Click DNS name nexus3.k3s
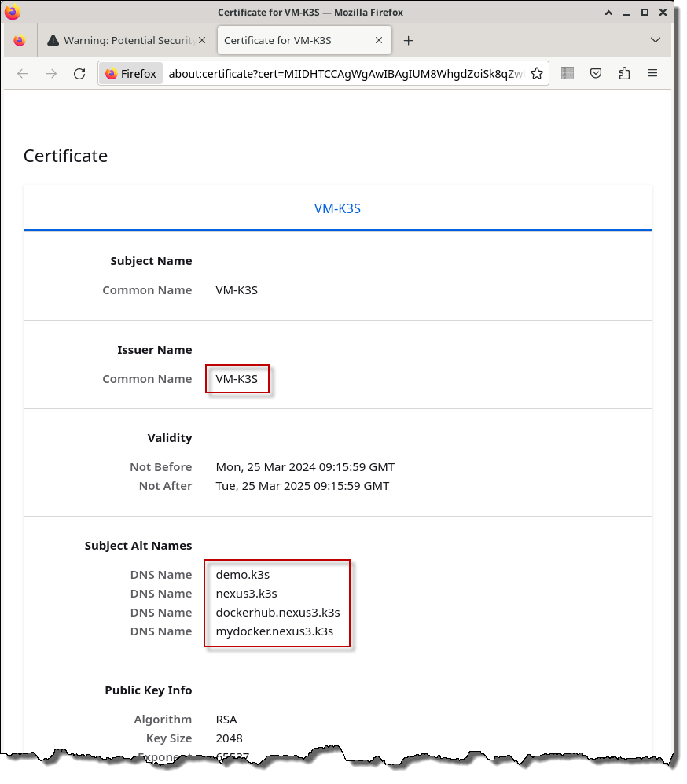687x784 pixels. tap(246, 594)
